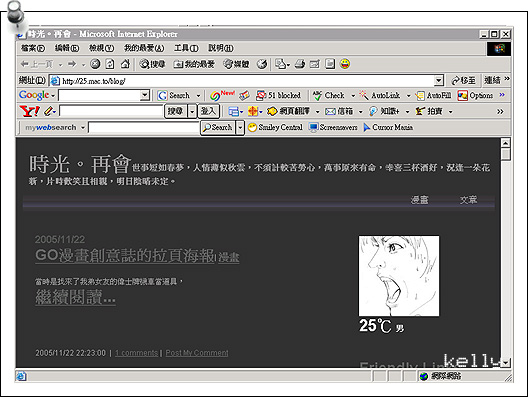Open the 工具(T) menu
The height and width of the screenshot is (397, 528).
186,48
